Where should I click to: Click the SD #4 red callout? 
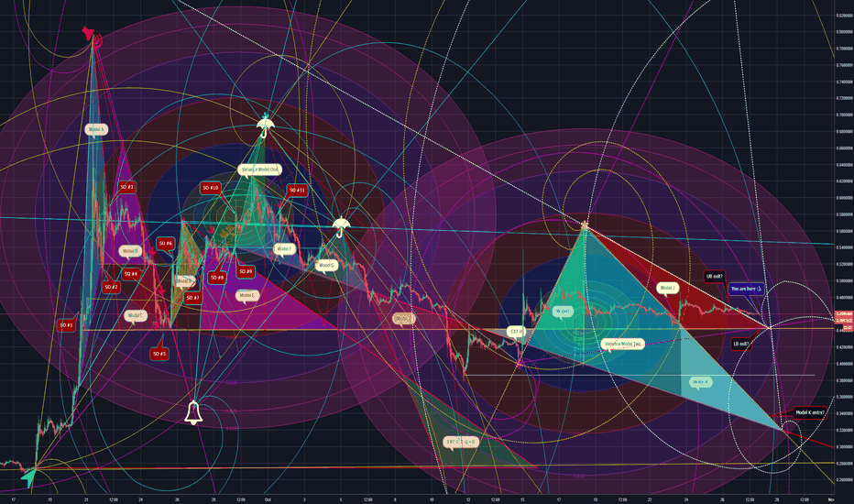tap(131, 273)
